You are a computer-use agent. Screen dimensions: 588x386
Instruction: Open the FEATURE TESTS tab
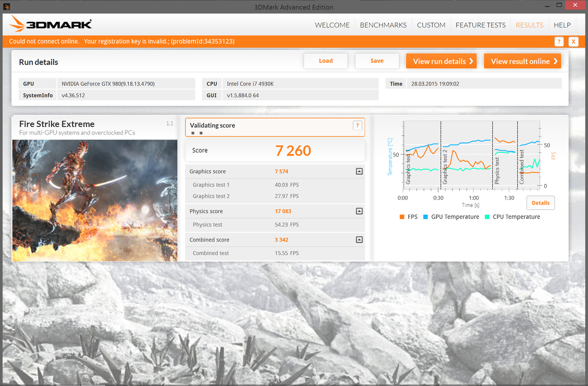coord(480,25)
